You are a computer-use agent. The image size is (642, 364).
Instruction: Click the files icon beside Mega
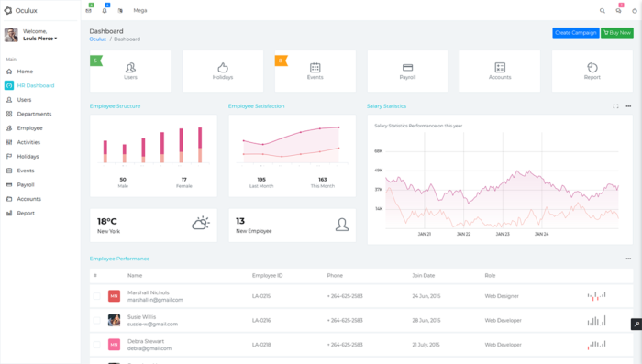(x=120, y=11)
